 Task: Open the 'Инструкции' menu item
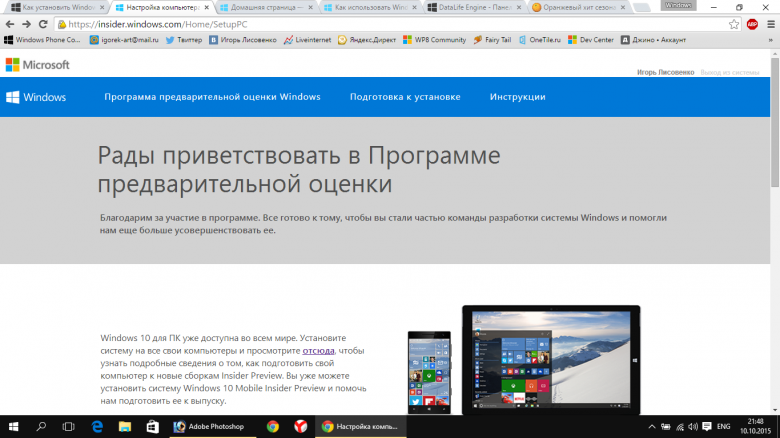tap(517, 97)
